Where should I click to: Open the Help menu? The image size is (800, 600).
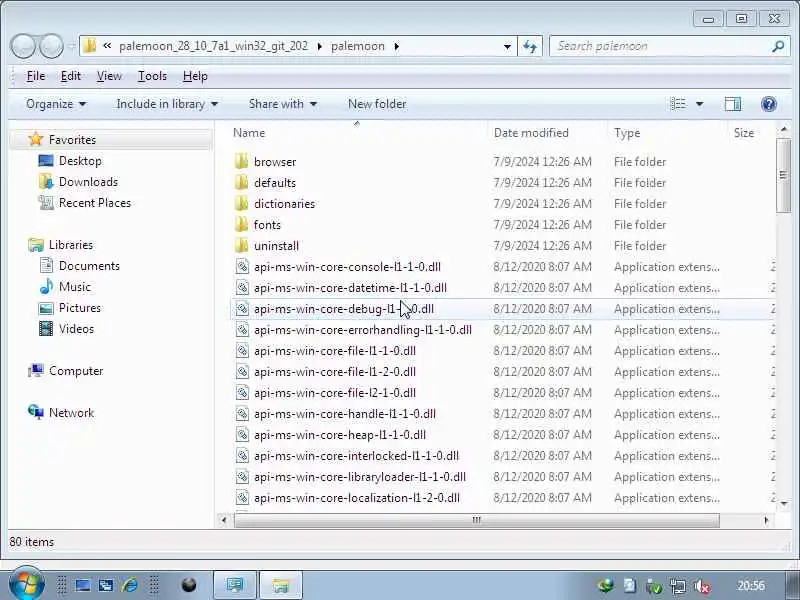(x=195, y=76)
